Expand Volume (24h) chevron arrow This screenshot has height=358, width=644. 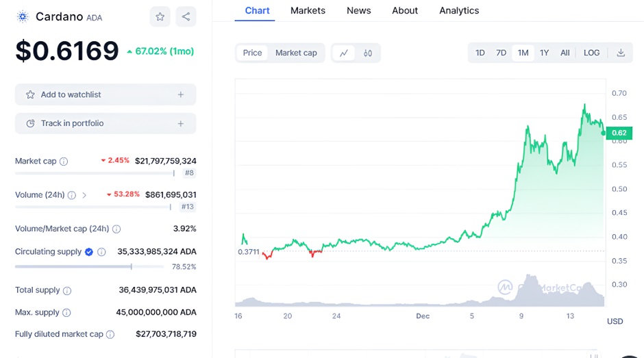coord(84,195)
